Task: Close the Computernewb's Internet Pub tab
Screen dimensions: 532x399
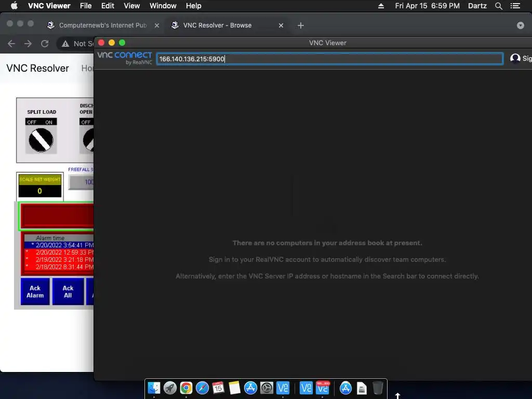Action: click(x=157, y=25)
